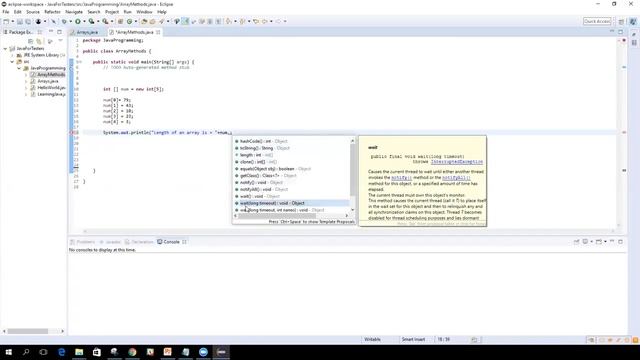Choose wait(long timeout) highlighted proposal

(x=292, y=203)
